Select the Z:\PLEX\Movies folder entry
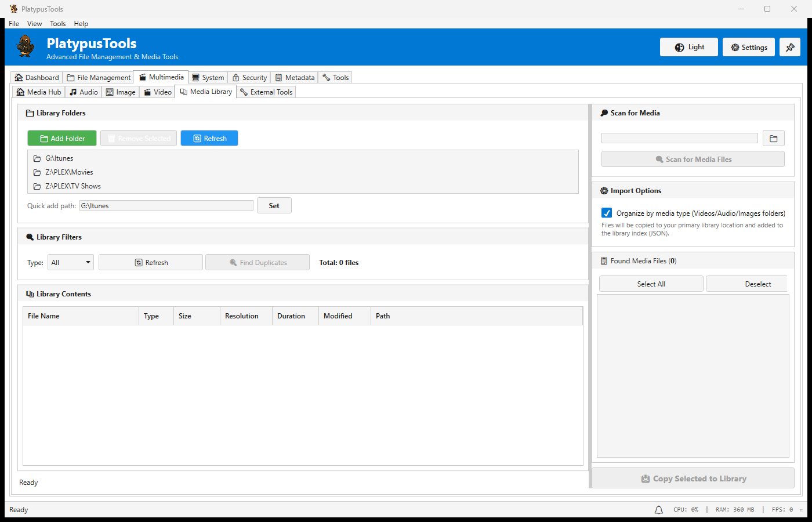Screen dimensions: 812x522 (69, 172)
